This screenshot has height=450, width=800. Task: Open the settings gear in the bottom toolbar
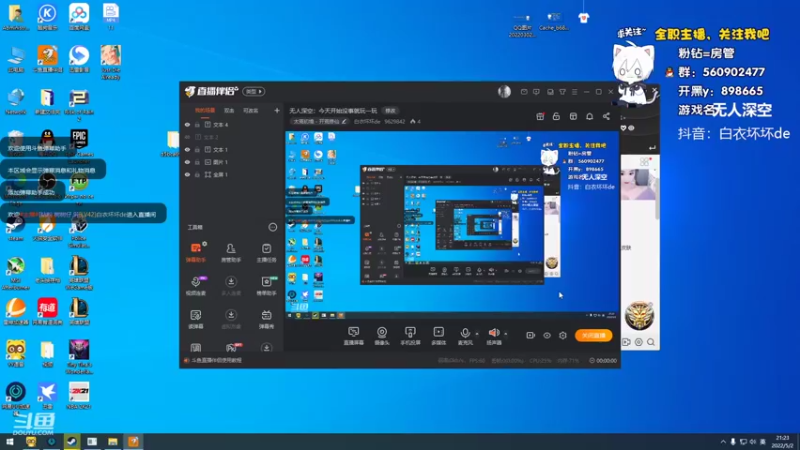563,335
